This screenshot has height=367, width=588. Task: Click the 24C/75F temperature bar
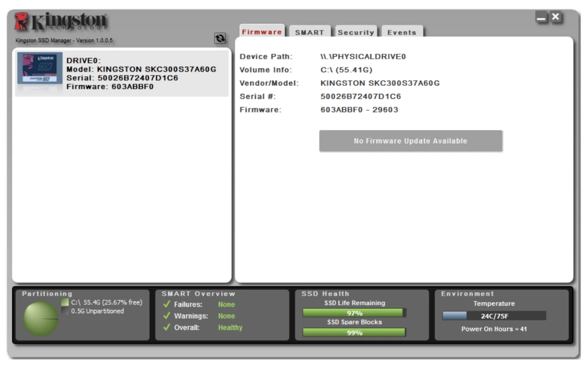pos(494,316)
